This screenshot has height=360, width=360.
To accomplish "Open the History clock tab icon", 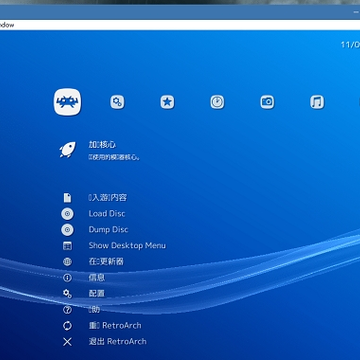I will (x=217, y=102).
